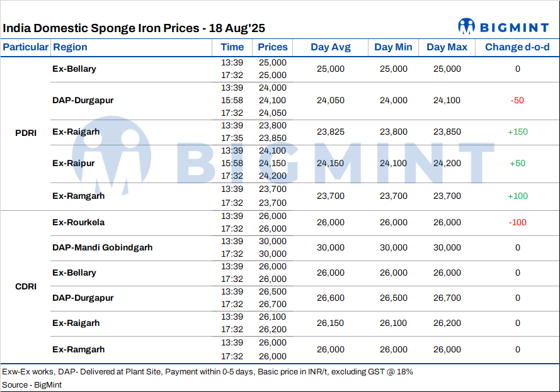The width and height of the screenshot is (560, 392).
Task: Select the Change d-o-d column header
Action: coord(517,47)
